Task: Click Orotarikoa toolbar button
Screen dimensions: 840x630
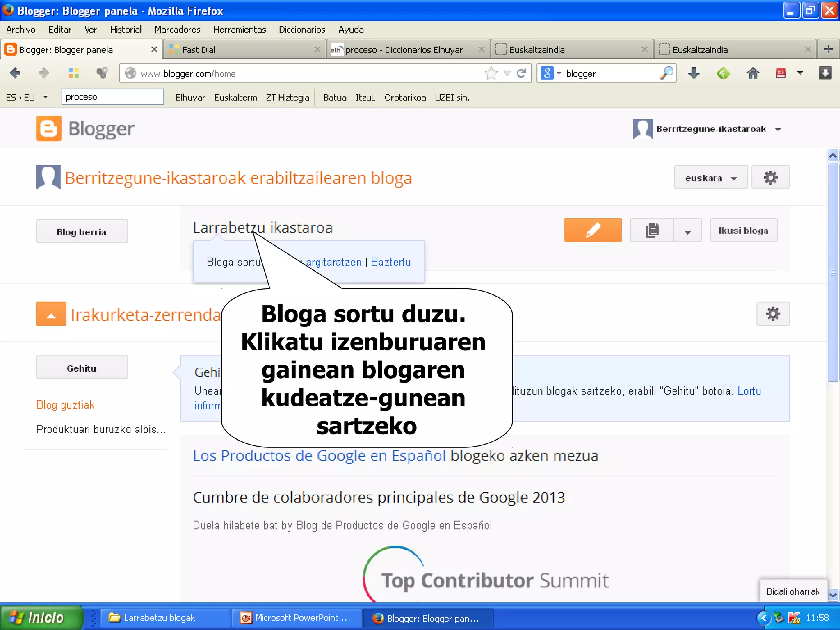Action: [x=405, y=98]
